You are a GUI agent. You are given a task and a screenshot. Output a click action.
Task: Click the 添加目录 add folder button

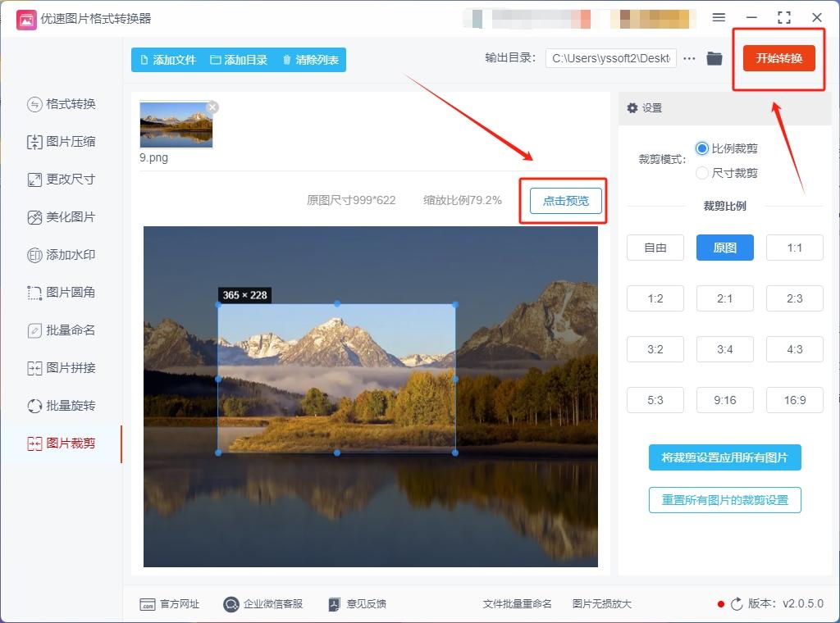click(239, 60)
